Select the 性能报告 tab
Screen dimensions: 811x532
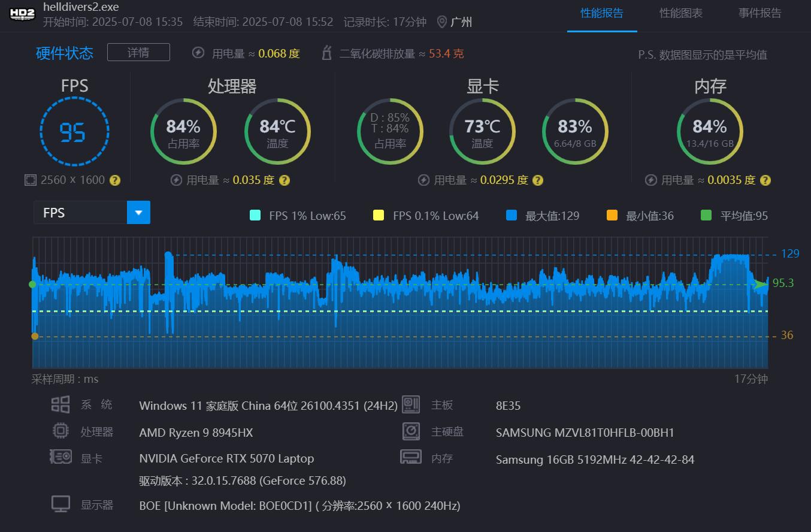point(602,13)
